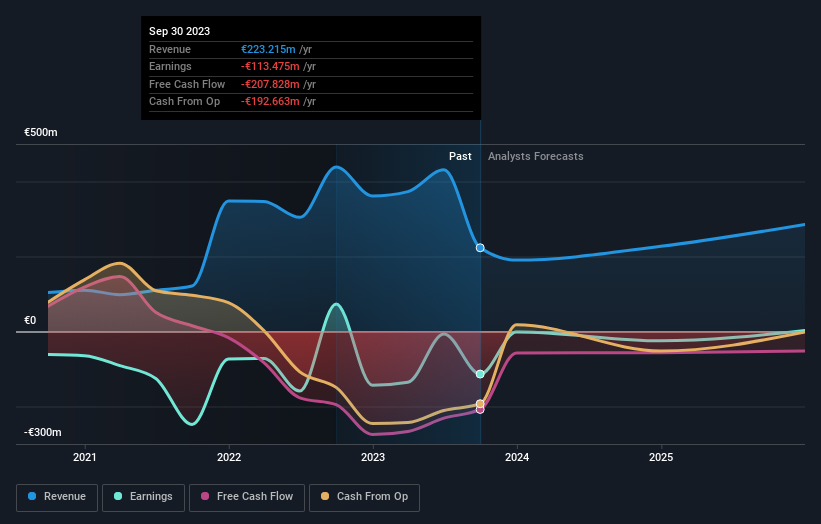The image size is (821, 524).
Task: Click the 2022 x-axis label
Action: (229, 457)
